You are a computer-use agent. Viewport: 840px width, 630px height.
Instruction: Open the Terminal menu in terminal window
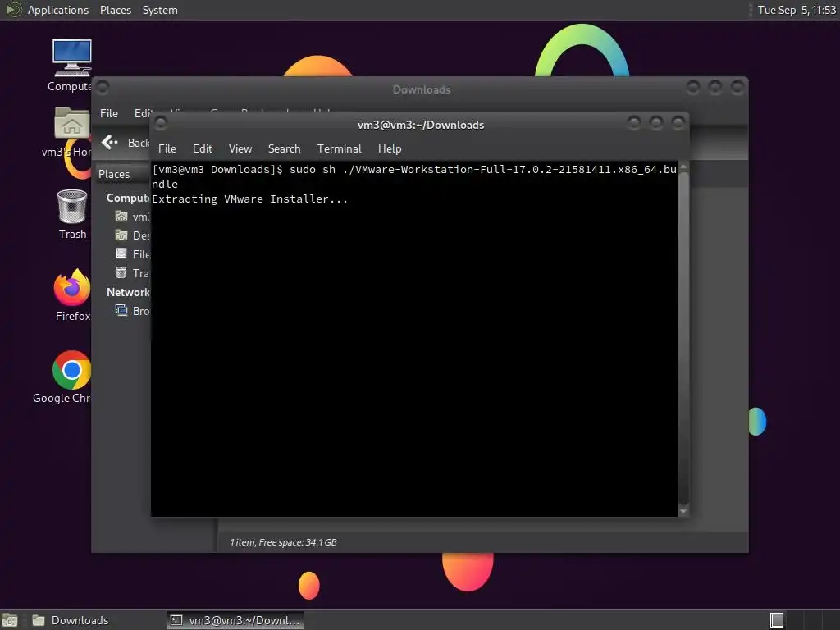[339, 149]
